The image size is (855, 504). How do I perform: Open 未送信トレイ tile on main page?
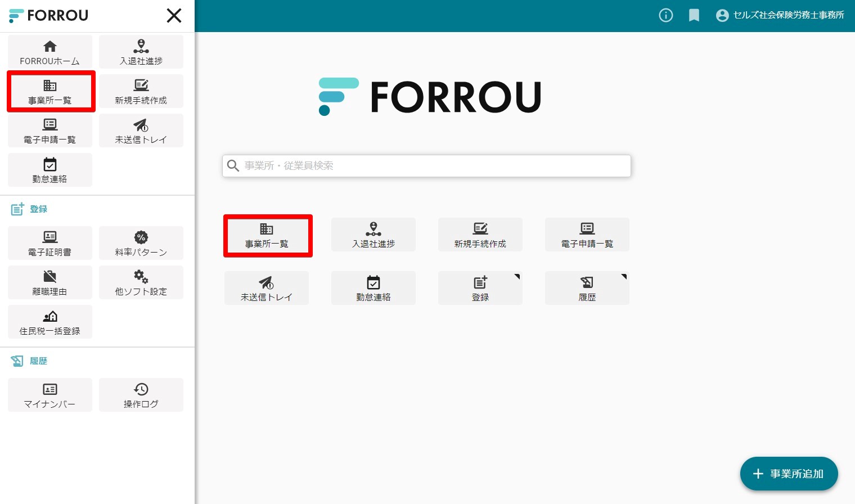click(267, 288)
